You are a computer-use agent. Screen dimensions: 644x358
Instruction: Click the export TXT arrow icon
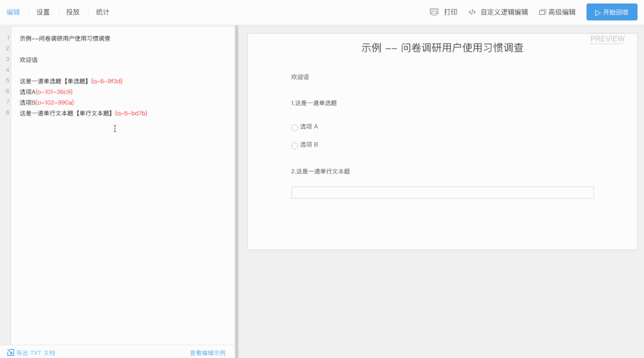pyautogui.click(x=10, y=352)
